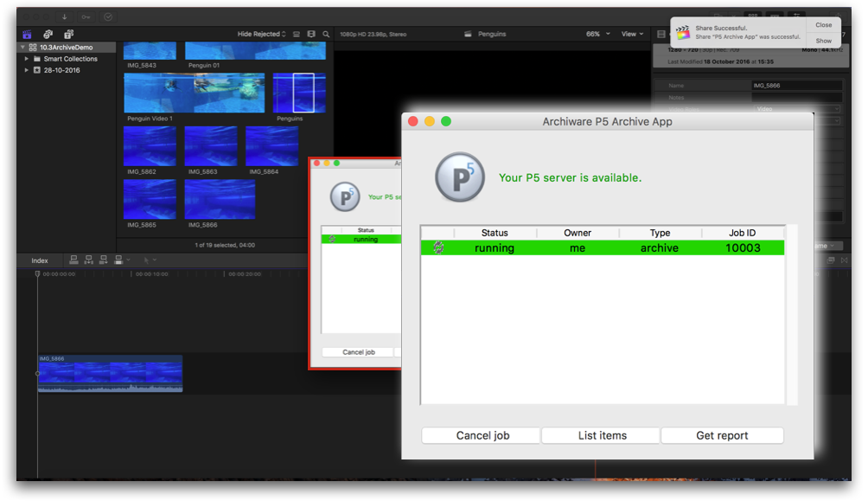Collapse the 10.3ArchiveDemo library
868x501 pixels.
[x=22, y=48]
